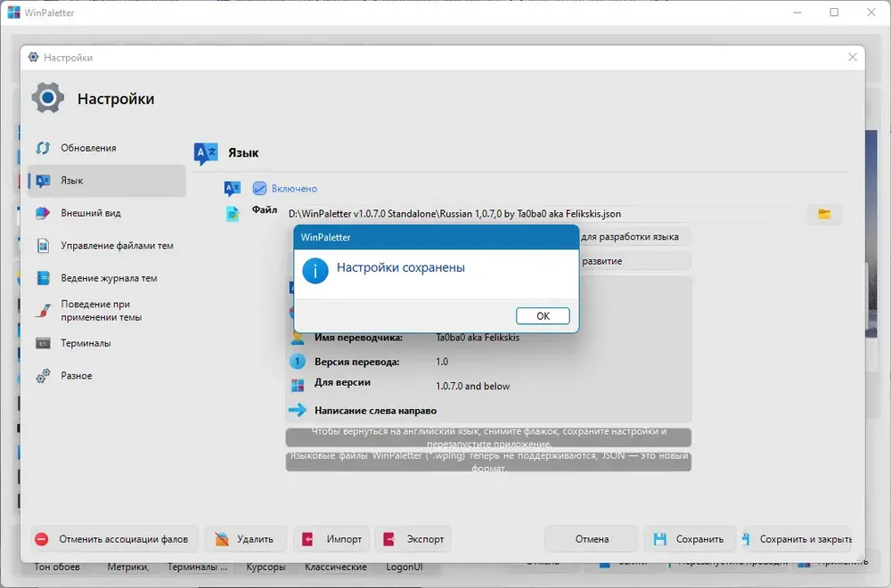Click LogonUI in main WinPaletter window
Image resolution: width=891 pixels, height=588 pixels.
(405, 567)
